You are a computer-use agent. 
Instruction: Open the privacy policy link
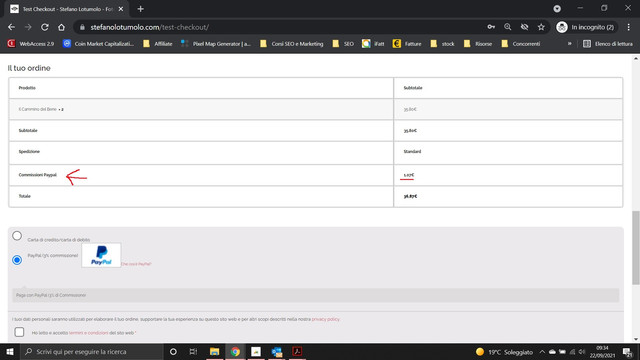[326, 319]
